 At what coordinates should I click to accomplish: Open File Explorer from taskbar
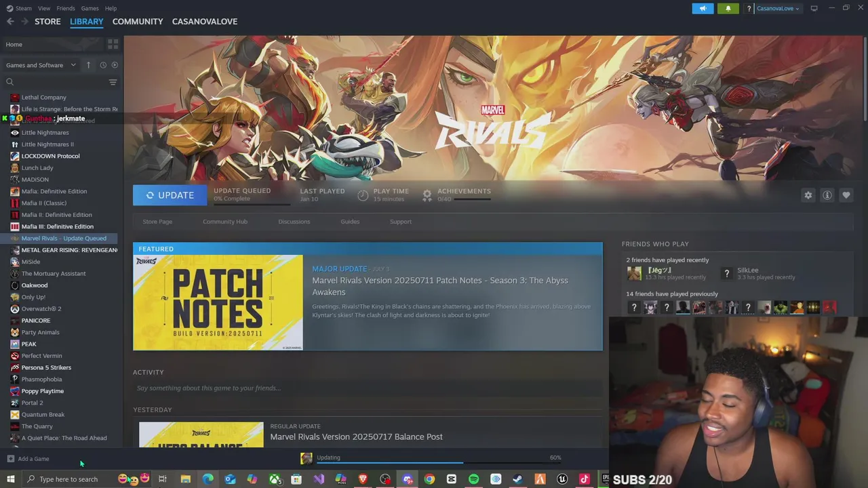[185, 479]
